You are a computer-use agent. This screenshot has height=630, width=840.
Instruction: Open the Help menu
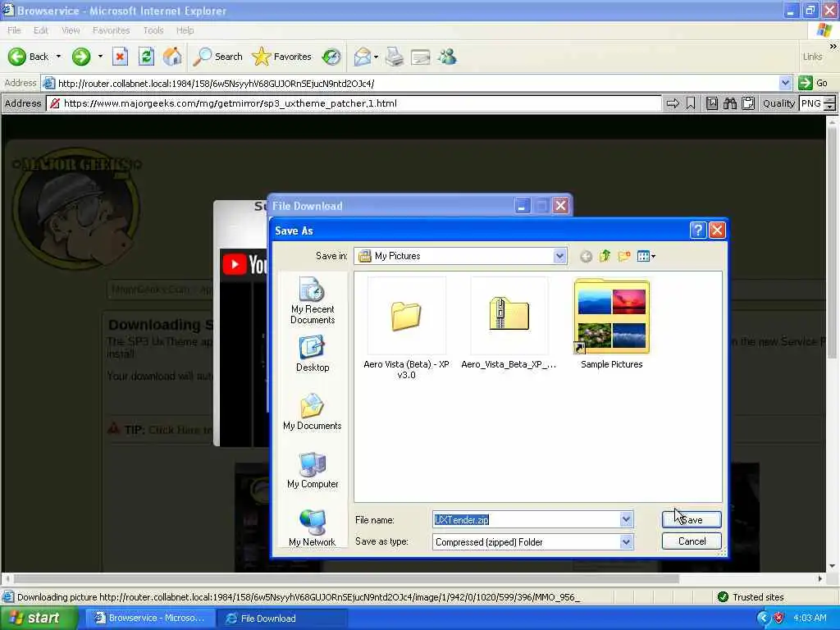click(185, 30)
